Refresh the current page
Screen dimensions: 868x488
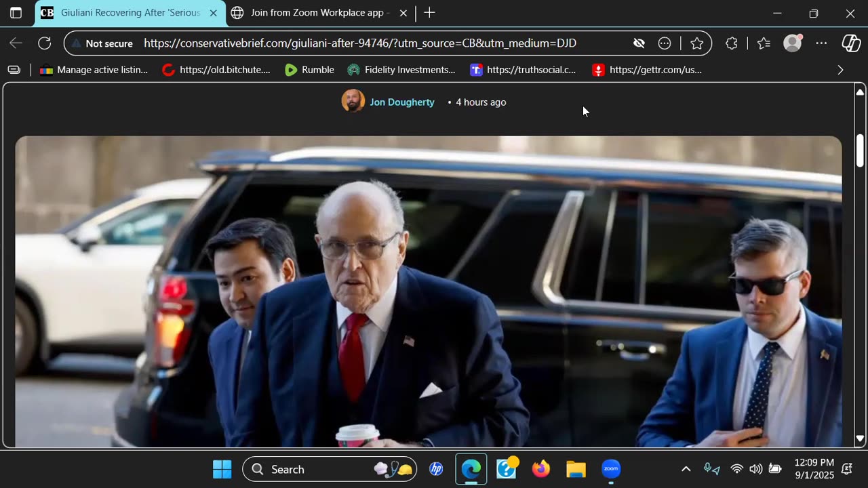(45, 43)
